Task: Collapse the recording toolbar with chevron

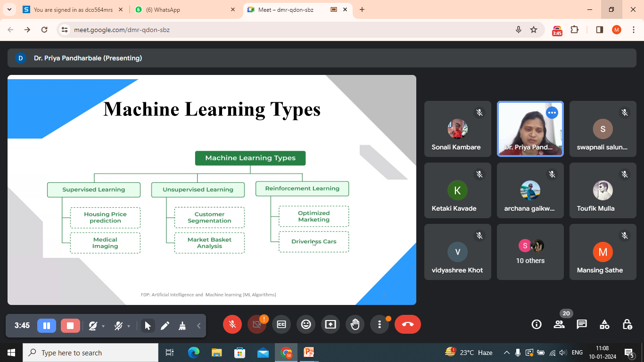Action: 199,326
